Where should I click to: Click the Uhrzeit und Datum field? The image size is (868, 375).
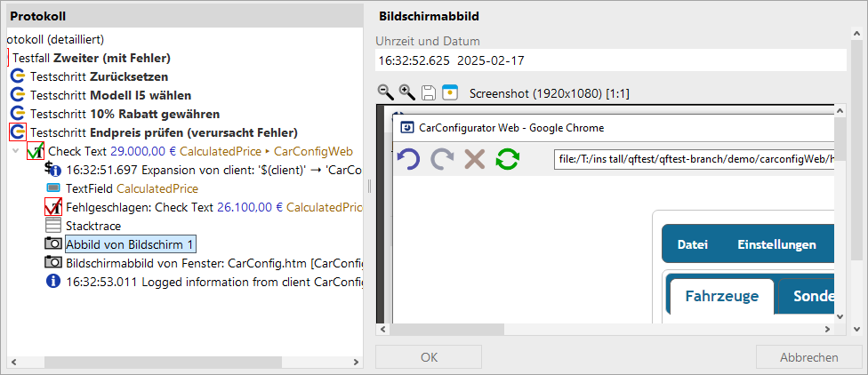[x=611, y=60]
